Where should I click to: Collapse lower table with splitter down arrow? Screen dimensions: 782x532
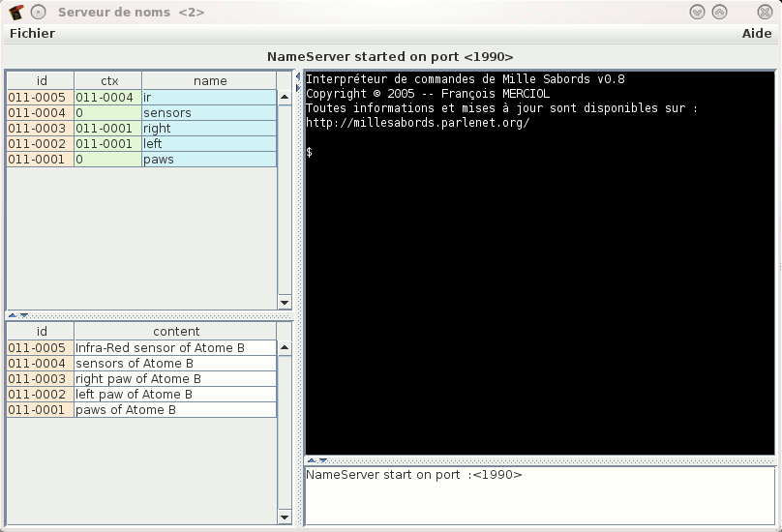point(24,315)
